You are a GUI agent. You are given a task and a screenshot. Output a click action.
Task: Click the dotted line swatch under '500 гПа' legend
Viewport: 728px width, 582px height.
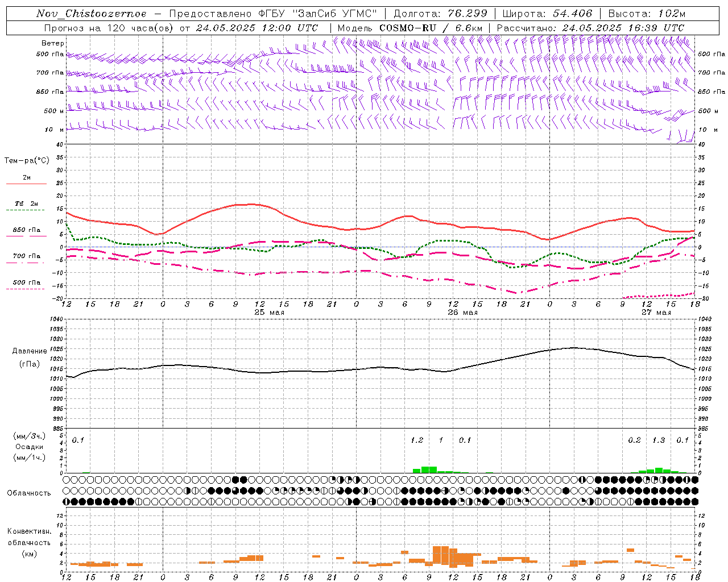(x=25, y=289)
